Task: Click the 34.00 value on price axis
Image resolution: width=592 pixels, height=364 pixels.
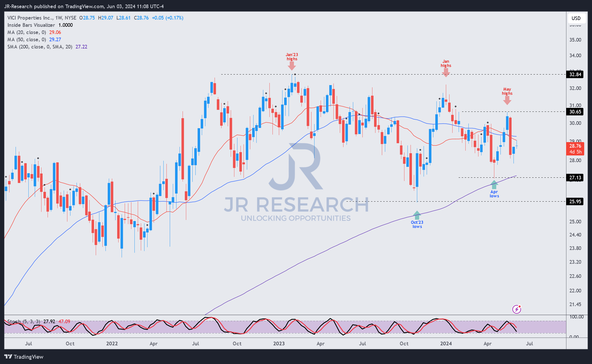Action: 575,55
